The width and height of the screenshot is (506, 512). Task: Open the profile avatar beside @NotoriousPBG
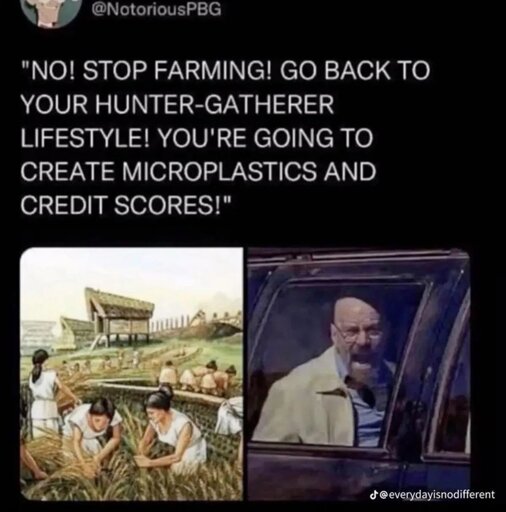53,12
